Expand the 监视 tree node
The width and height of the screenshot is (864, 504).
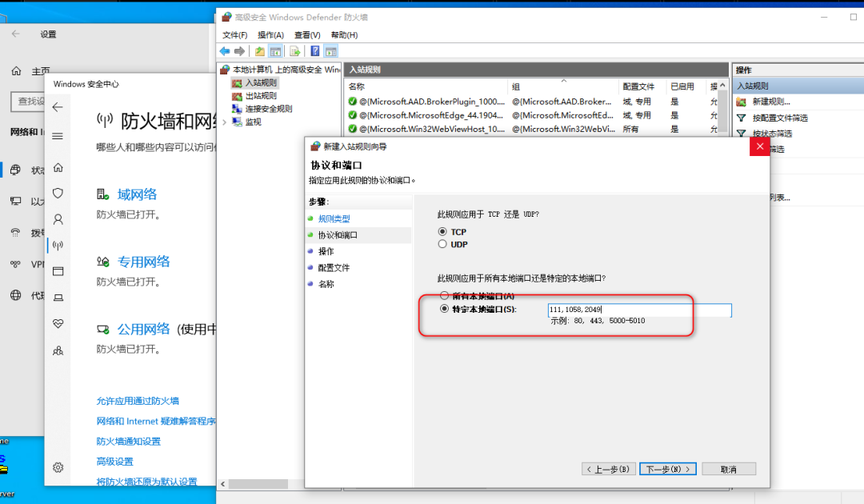[x=224, y=122]
